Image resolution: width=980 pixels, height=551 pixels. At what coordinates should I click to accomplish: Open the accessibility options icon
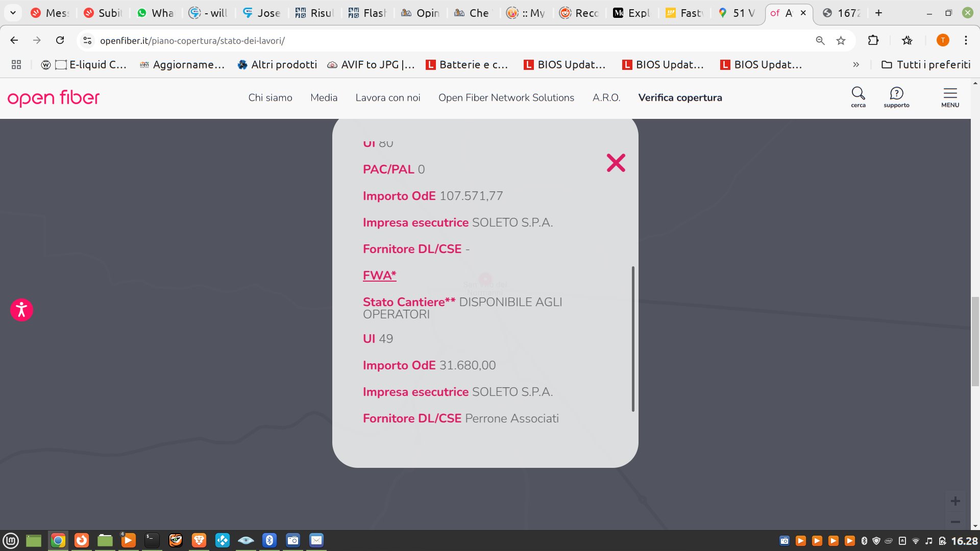tap(21, 310)
